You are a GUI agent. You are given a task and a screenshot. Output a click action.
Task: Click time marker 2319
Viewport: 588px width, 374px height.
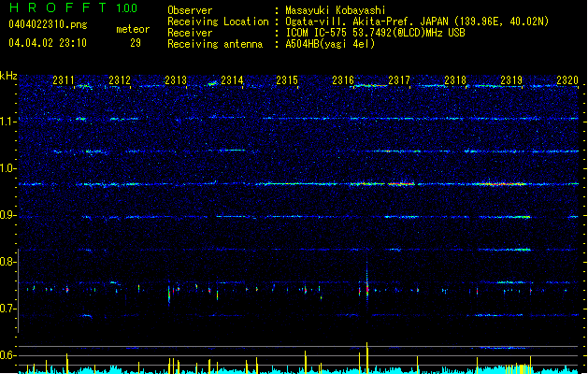point(511,79)
